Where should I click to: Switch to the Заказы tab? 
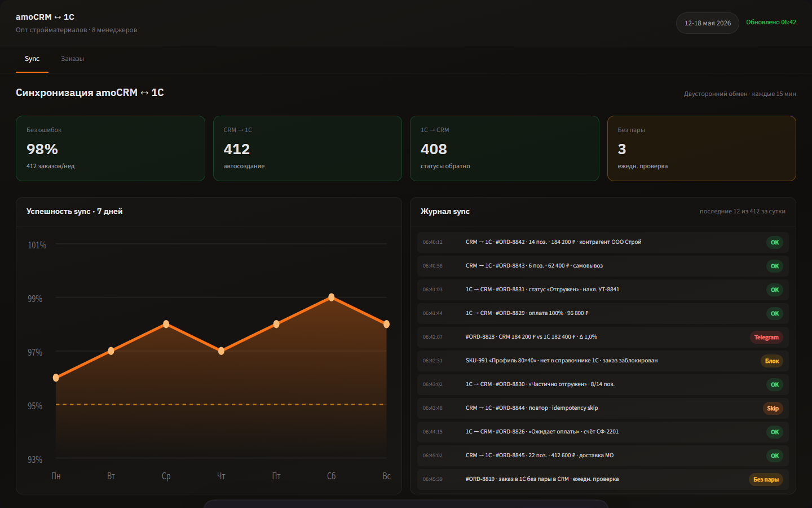[72, 59]
